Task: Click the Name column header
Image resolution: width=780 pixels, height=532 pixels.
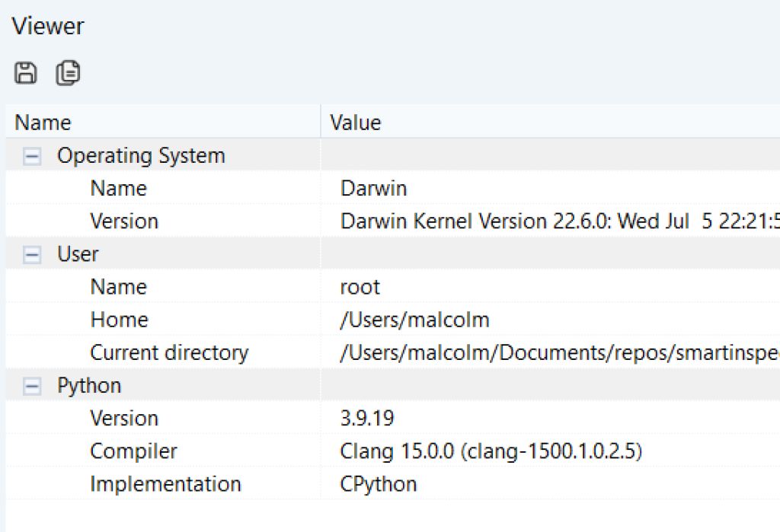Action: (x=43, y=123)
